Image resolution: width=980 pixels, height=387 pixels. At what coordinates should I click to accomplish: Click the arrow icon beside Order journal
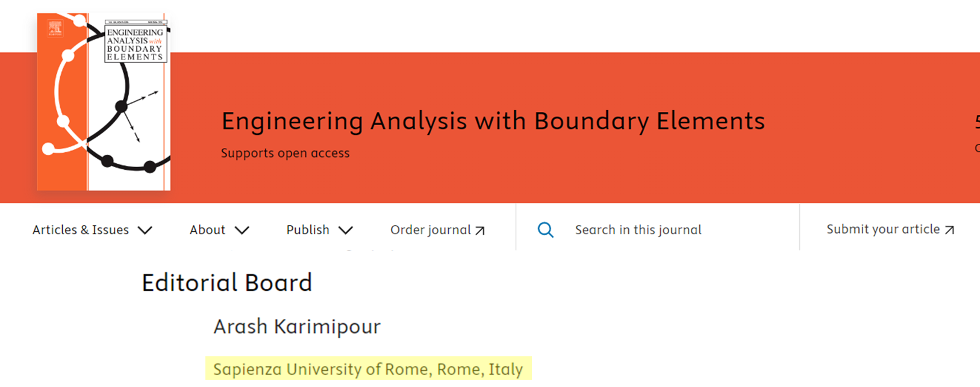[480, 231]
